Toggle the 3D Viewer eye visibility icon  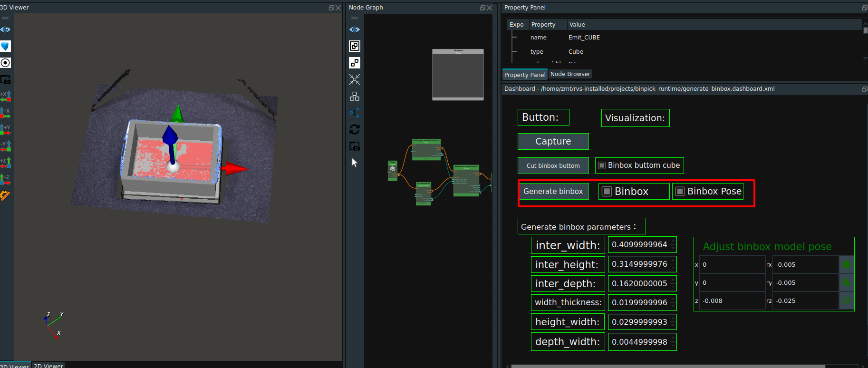point(5,29)
